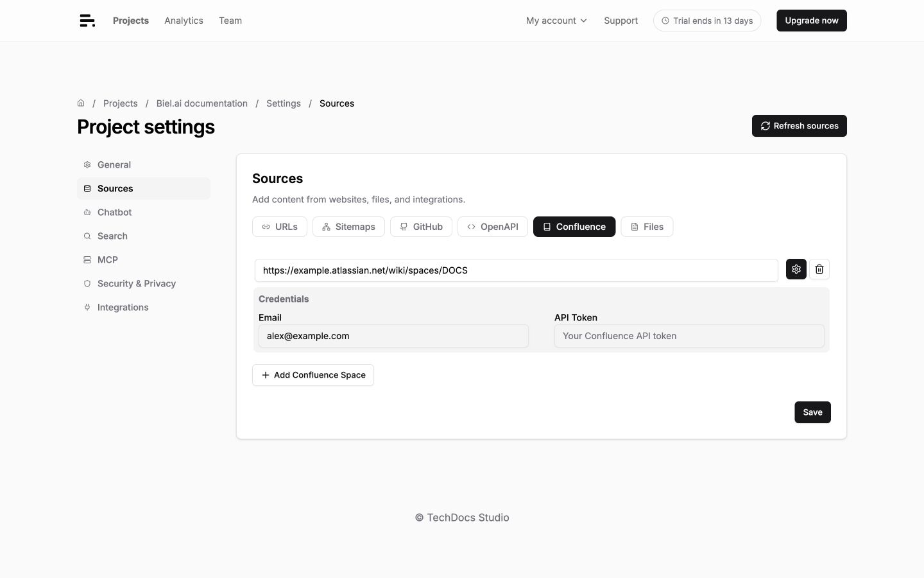Image resolution: width=924 pixels, height=578 pixels.
Task: Switch to the GitHub source tab
Action: (x=421, y=227)
